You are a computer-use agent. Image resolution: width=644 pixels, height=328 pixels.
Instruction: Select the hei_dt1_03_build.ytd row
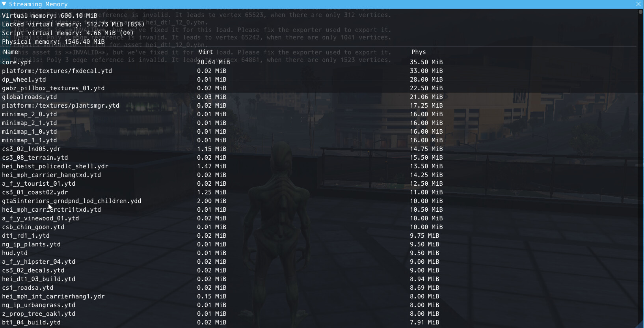(x=39, y=279)
